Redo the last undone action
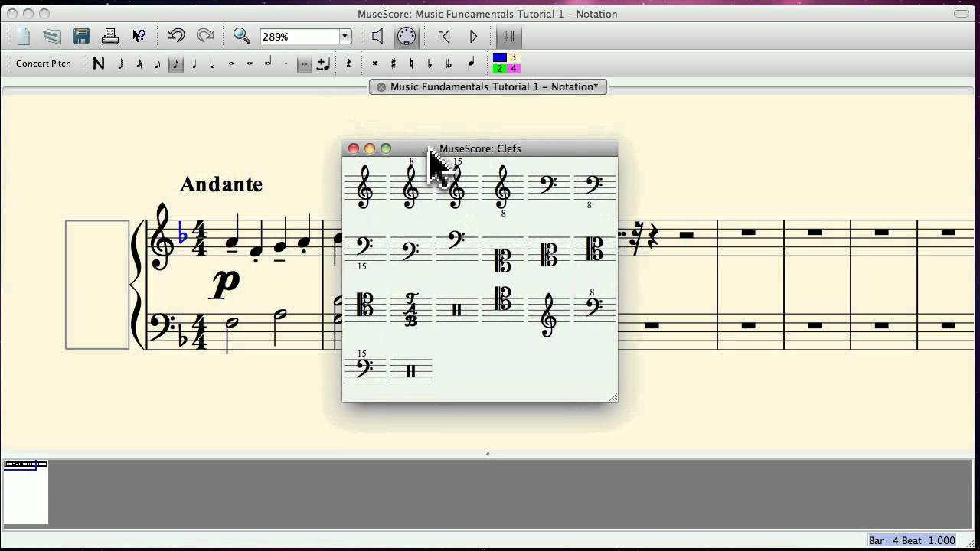Viewport: 980px width, 551px height. pyautogui.click(x=205, y=36)
